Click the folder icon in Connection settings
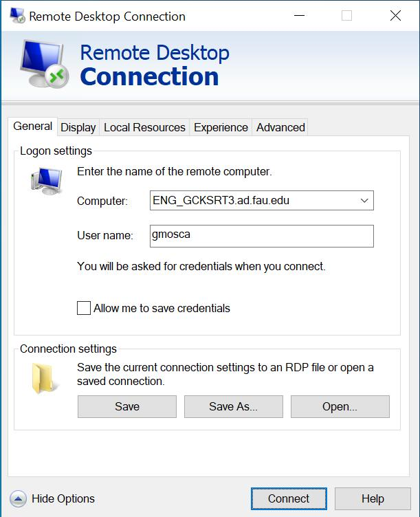 click(45, 379)
